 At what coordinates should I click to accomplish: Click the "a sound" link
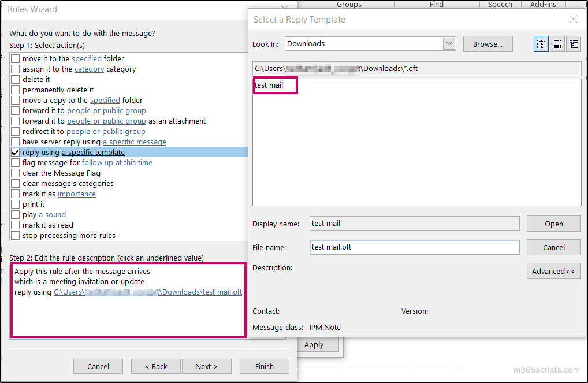pyautogui.click(x=51, y=214)
